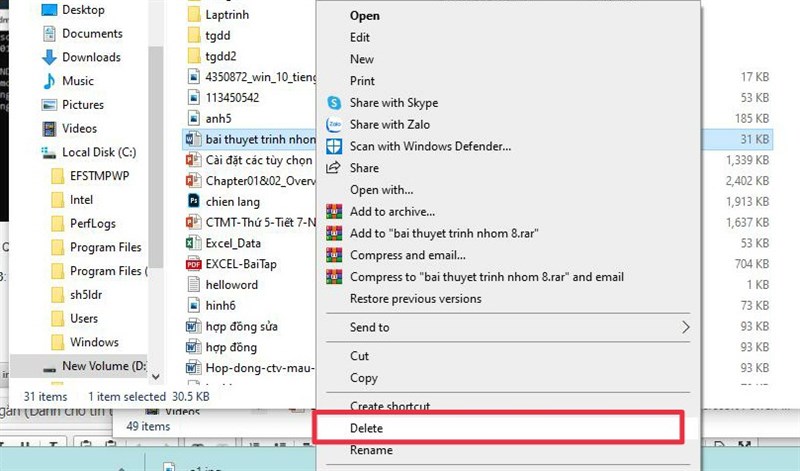Viewport: 800px width, 471px height.
Task: Select Local Disk (C:) in navigation pane
Action: pyautogui.click(x=98, y=152)
